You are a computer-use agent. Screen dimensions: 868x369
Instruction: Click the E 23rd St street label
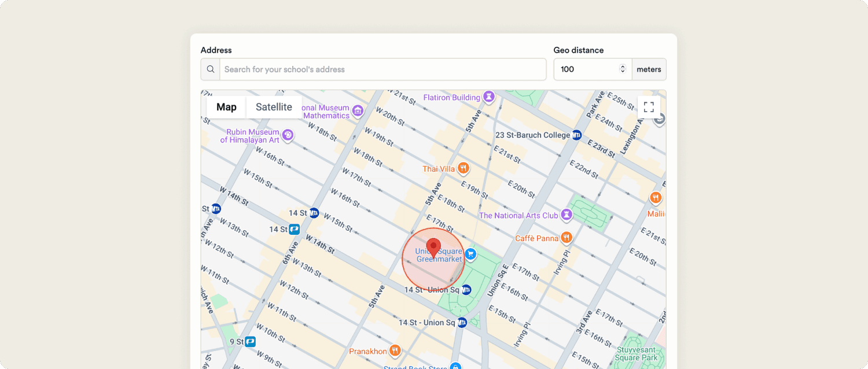601,147
